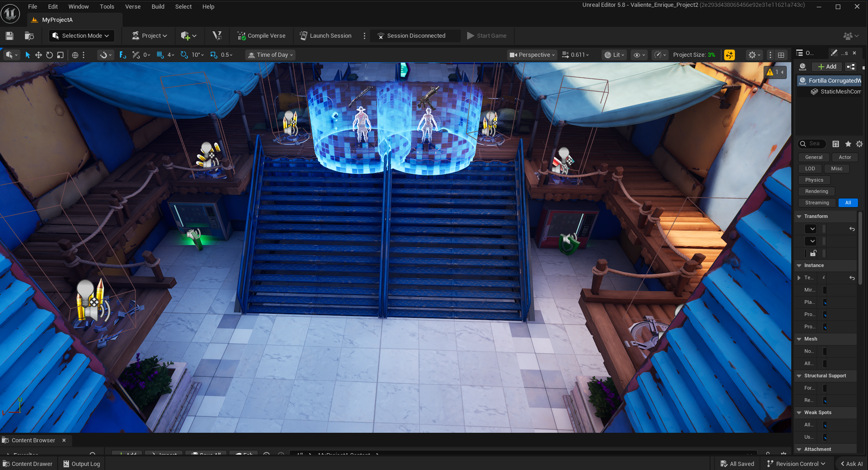Click blueprint hierarchy icon next to Add
Viewport: 868px width, 470px height.
coord(851,67)
